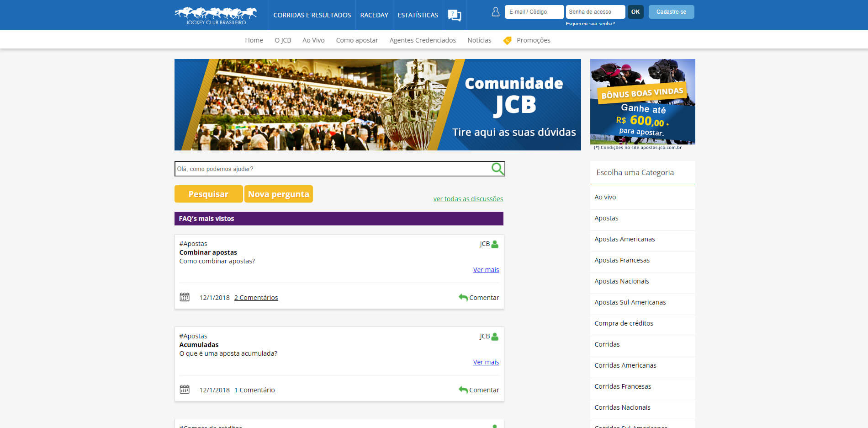This screenshot has width=868, height=428.
Task: Open Como apostar navigation item
Action: click(357, 40)
